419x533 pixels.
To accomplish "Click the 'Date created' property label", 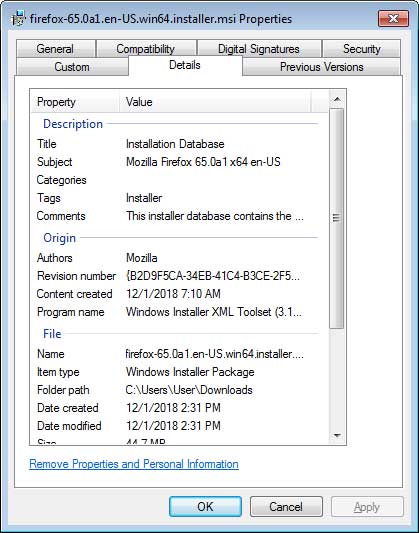I will pyautogui.click(x=68, y=408).
